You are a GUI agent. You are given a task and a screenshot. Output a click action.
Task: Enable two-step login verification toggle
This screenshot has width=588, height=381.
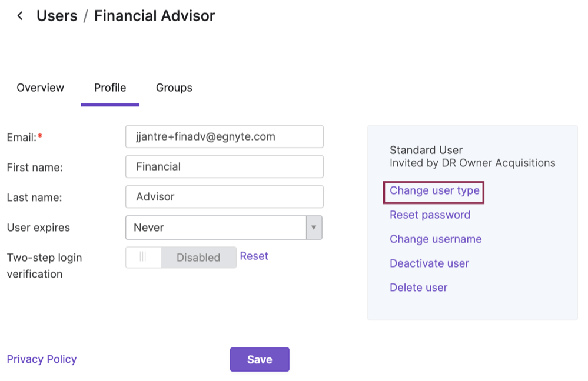click(144, 257)
